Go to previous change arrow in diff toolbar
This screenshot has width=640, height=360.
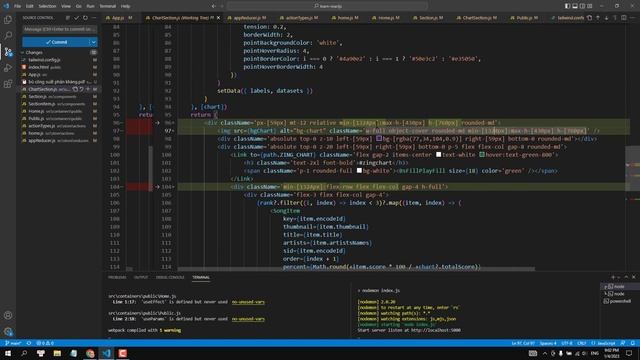[x=598, y=18]
